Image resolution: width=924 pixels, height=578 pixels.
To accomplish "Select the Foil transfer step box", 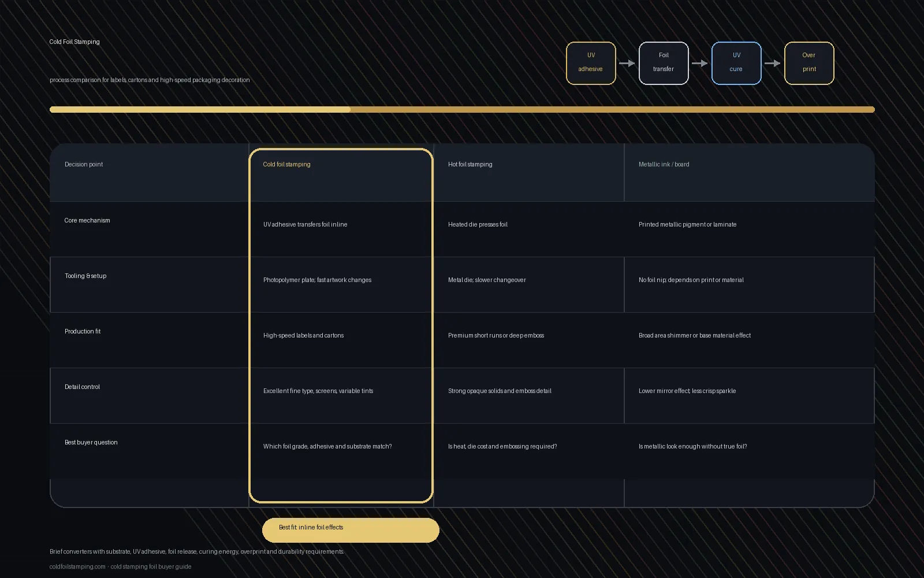I will pyautogui.click(x=664, y=63).
